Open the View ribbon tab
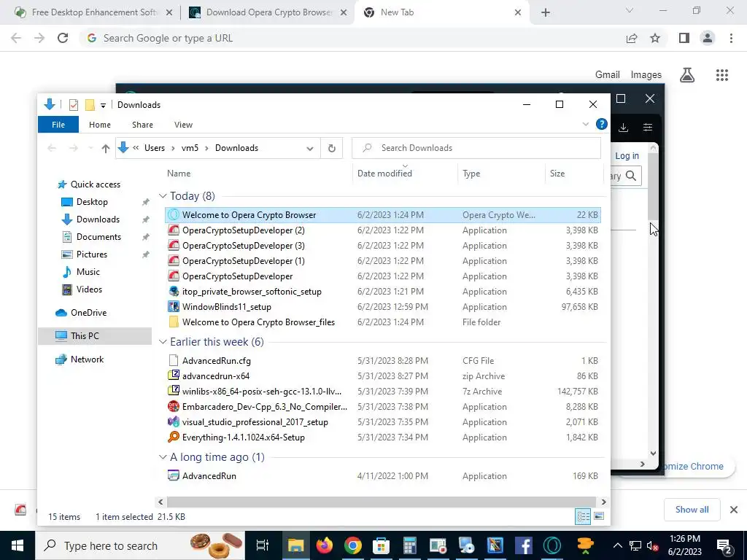 tap(183, 125)
